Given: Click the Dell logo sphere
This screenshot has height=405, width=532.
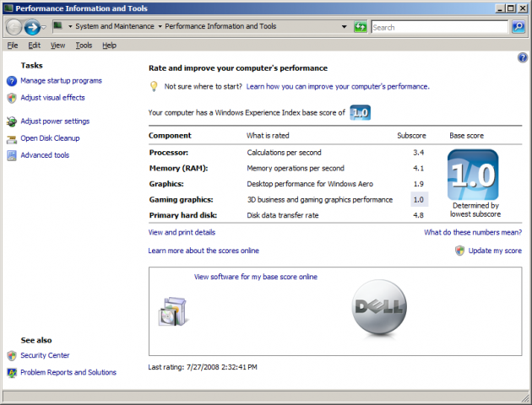Looking at the screenshot, I should pyautogui.click(x=379, y=307).
